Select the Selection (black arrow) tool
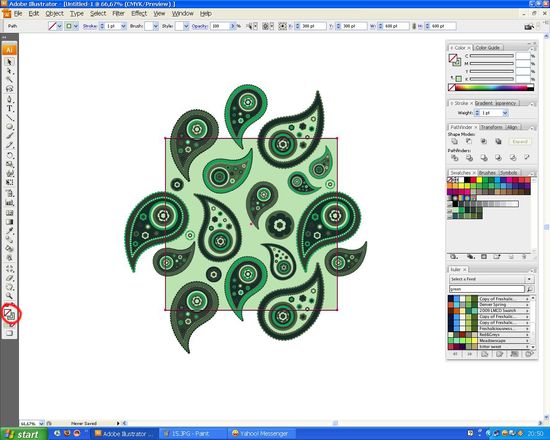Image resolution: width=550 pixels, height=440 pixels. coord(9,62)
